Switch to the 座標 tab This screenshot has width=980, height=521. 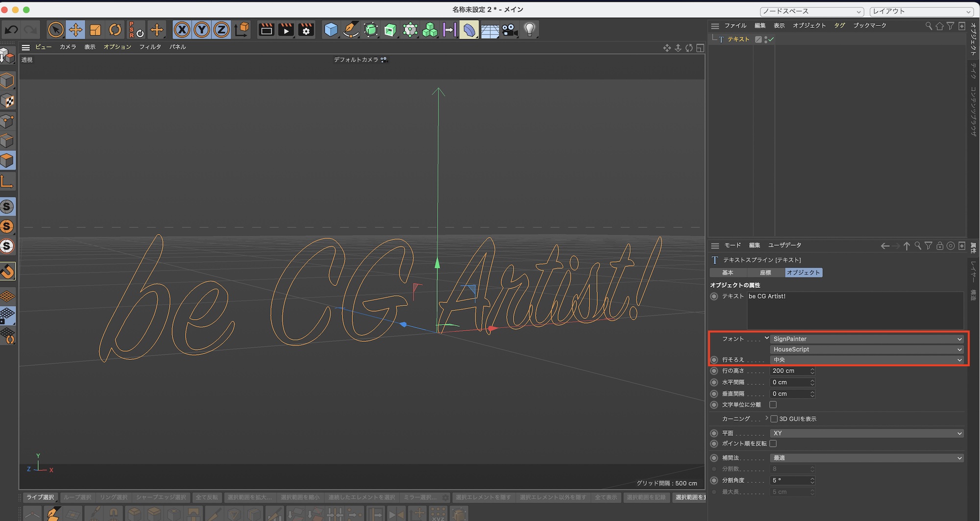(765, 273)
